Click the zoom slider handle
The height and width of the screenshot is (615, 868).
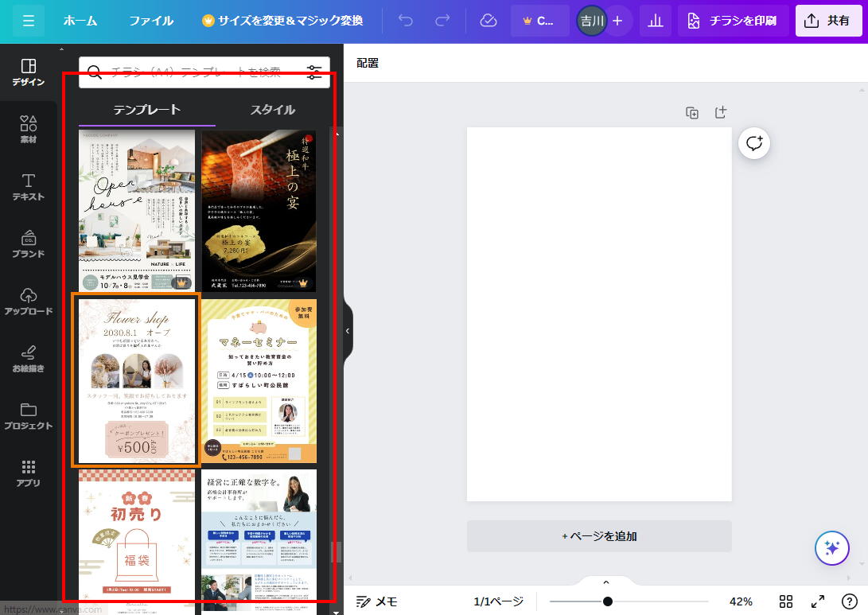tap(608, 601)
